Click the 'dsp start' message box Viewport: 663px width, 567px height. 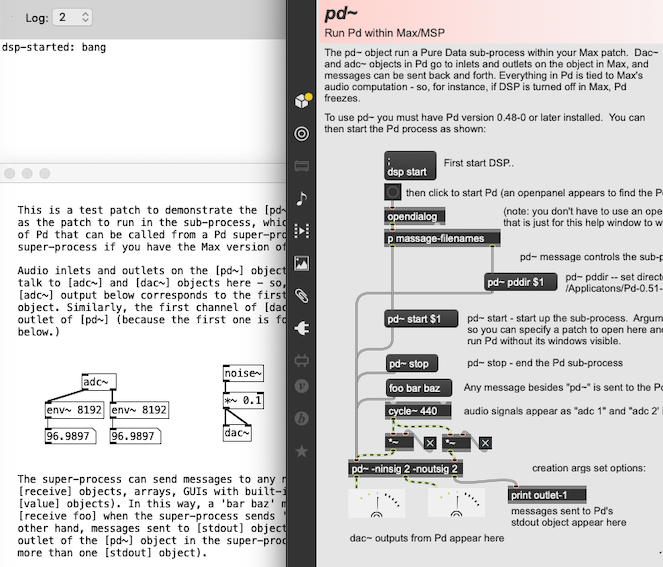410,165
